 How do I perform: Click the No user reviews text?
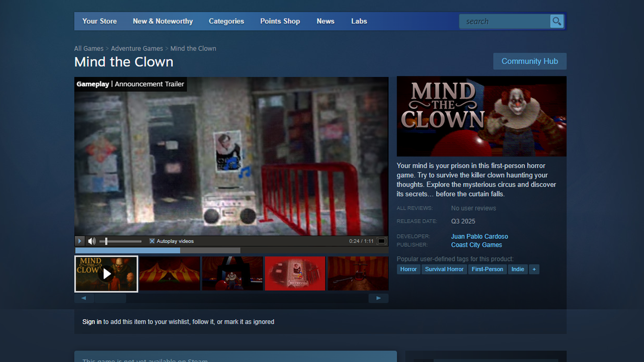click(473, 208)
